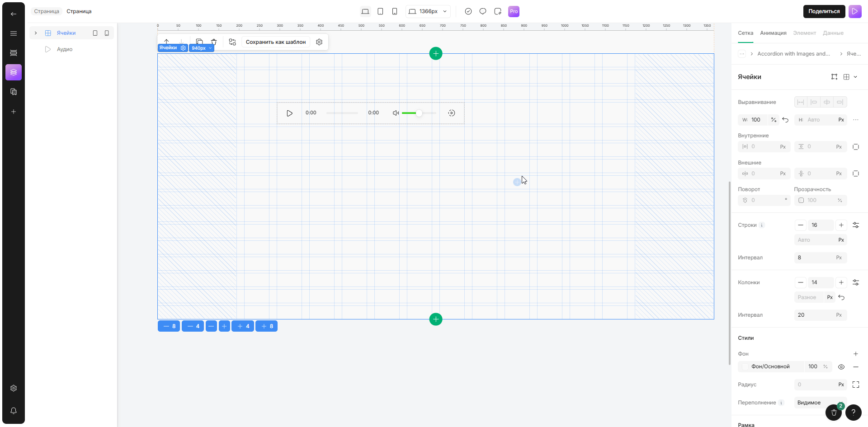
Task: Click the trash icon in block toolbar
Action: tap(214, 42)
